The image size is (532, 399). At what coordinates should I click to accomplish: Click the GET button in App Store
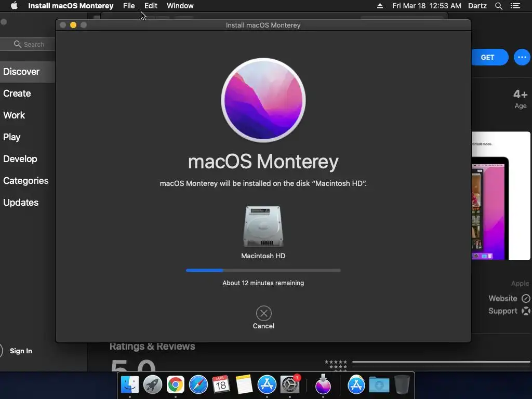(x=489, y=57)
